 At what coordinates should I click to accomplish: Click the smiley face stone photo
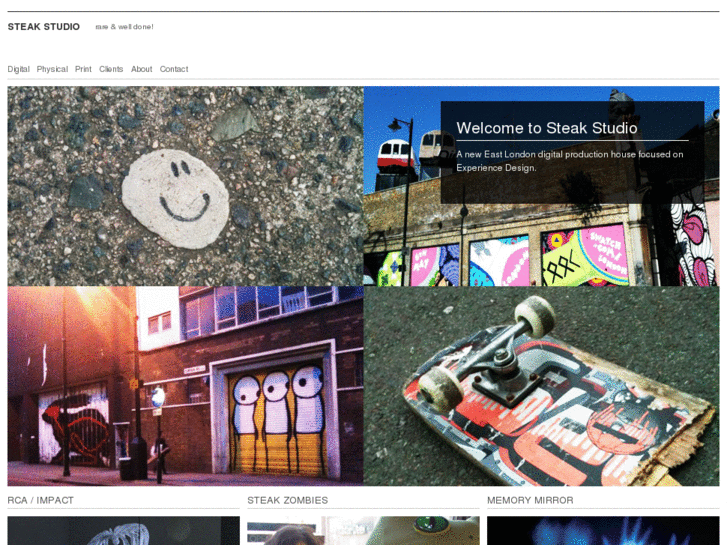pyautogui.click(x=185, y=186)
